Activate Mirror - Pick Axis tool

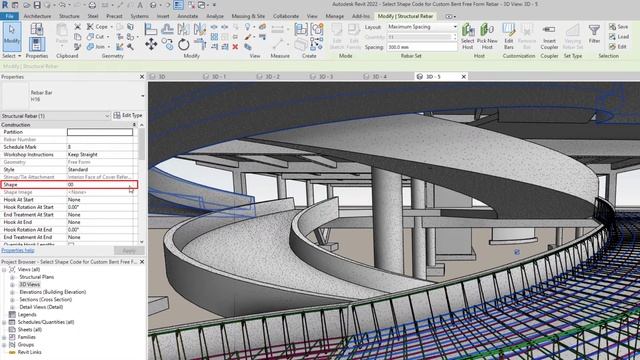[x=183, y=29]
